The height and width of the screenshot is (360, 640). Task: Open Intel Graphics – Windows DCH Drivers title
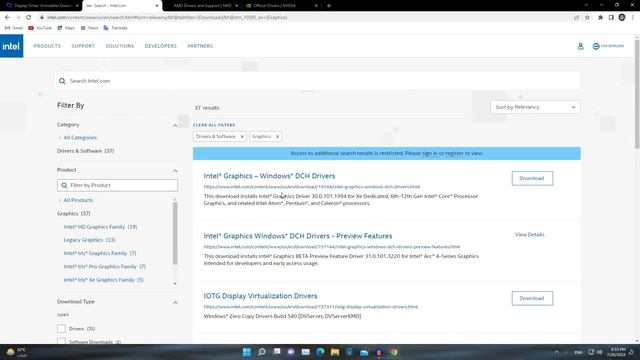269,176
